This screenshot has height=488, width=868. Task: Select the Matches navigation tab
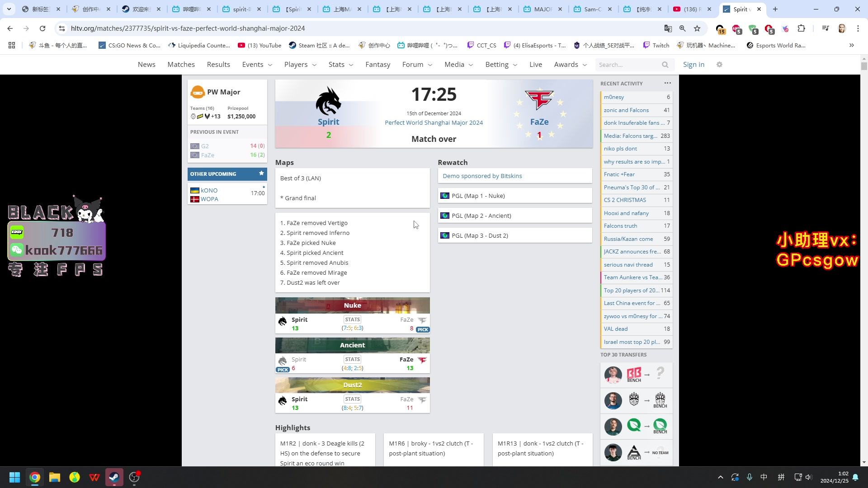pos(181,64)
